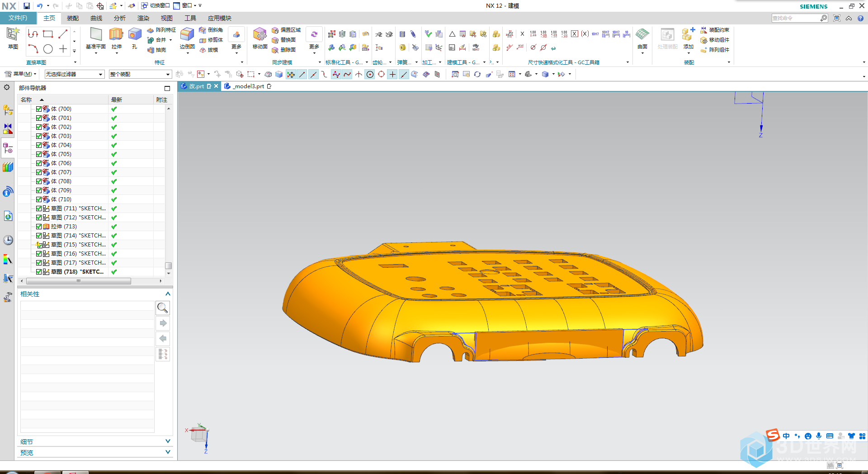Viewport: 868px width, 474px height.
Task: Open the selection filter dropdown 无选择过滤器
Action: click(75, 74)
